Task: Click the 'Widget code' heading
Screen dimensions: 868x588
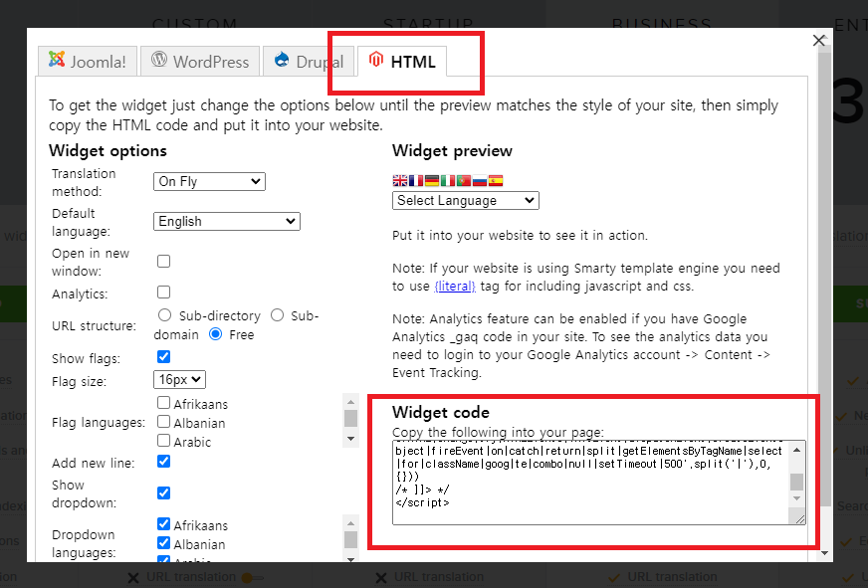Action: 441,412
